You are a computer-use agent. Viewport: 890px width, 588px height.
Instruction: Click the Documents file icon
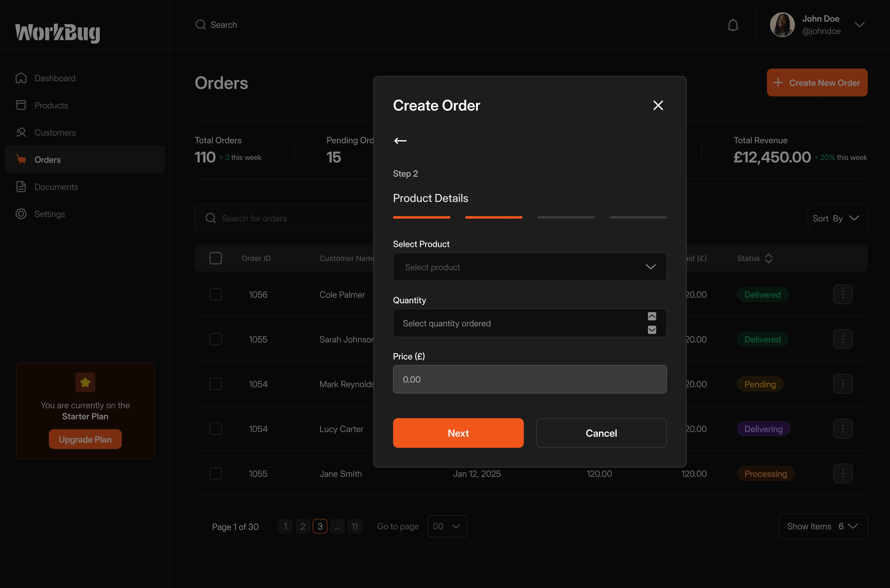click(21, 187)
